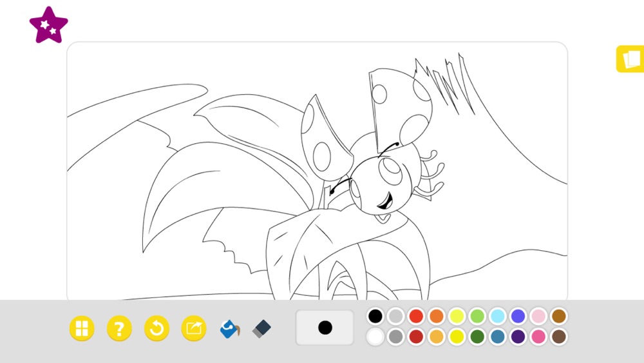
Task: Pick the bright red color swatch
Action: pyautogui.click(x=416, y=316)
